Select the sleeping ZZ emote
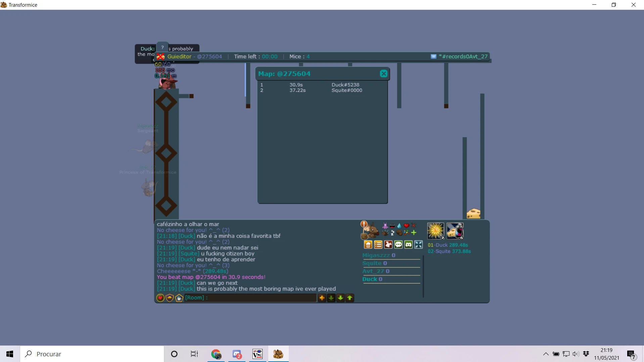This screenshot has height=362, width=644. [392, 232]
